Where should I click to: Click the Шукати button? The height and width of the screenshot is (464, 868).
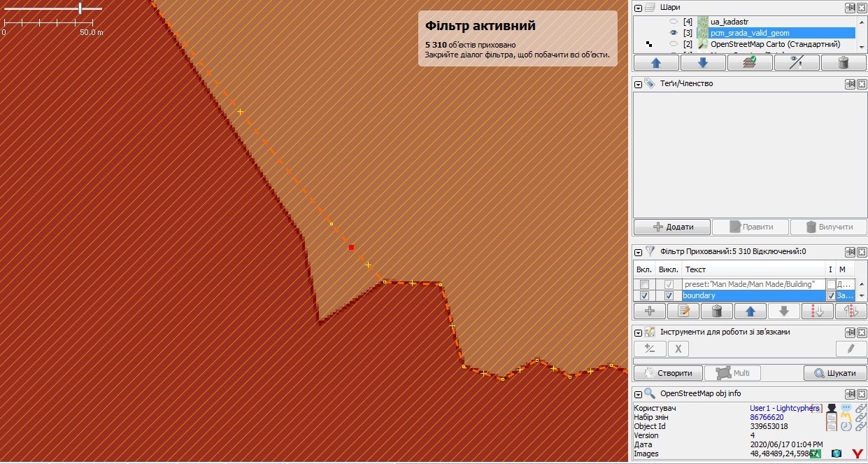(835, 373)
